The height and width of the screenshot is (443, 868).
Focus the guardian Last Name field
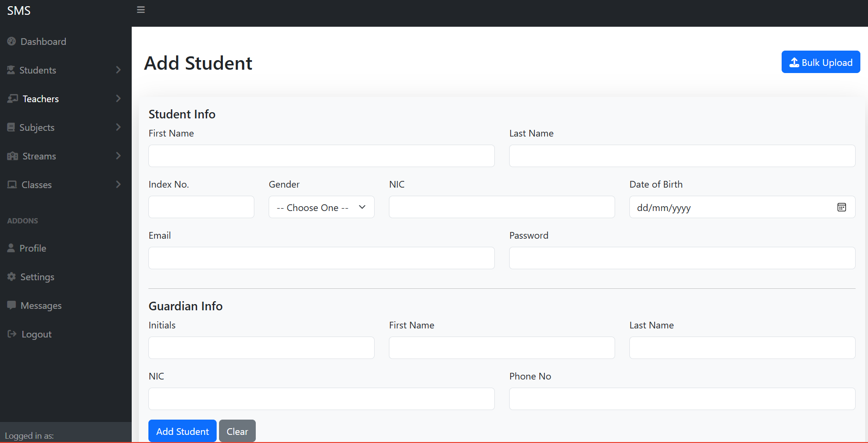(742, 348)
